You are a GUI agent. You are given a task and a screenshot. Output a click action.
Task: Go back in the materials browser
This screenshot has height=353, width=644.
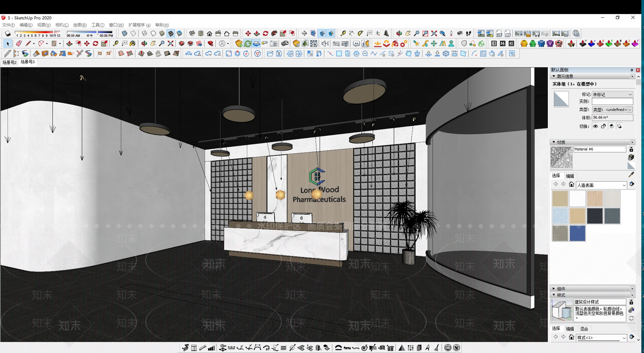pyautogui.click(x=556, y=184)
